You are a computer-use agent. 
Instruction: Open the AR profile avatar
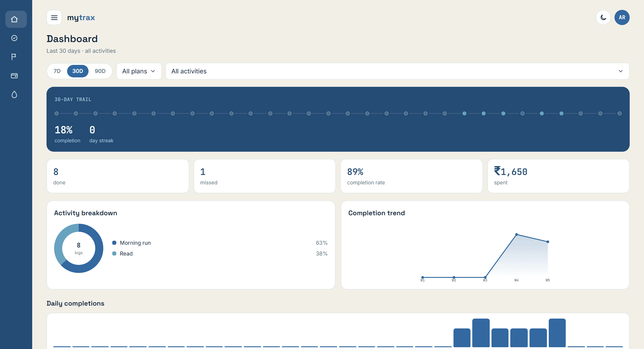pos(622,17)
